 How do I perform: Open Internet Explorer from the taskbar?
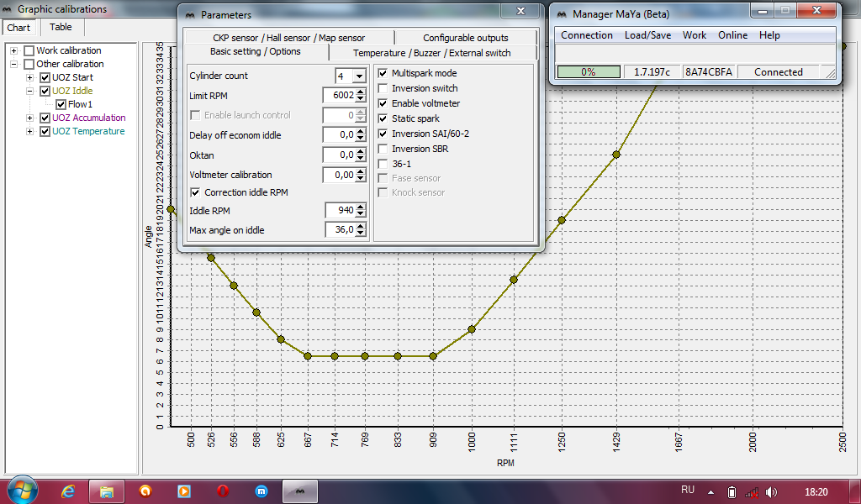(69, 491)
